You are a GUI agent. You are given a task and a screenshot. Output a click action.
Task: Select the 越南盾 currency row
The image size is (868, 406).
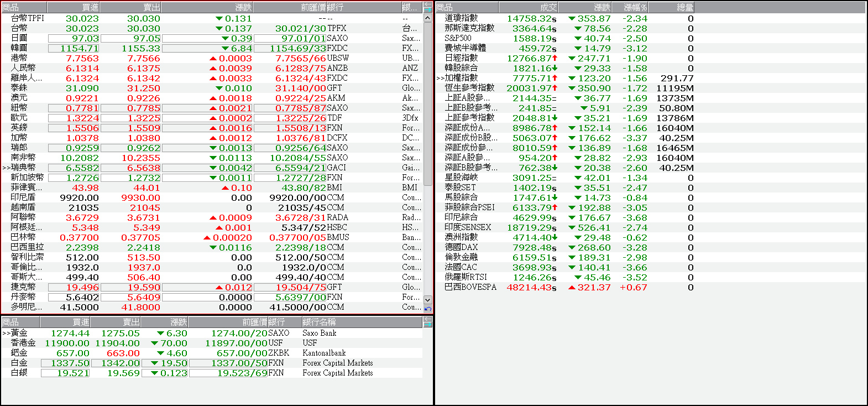tap(212, 207)
